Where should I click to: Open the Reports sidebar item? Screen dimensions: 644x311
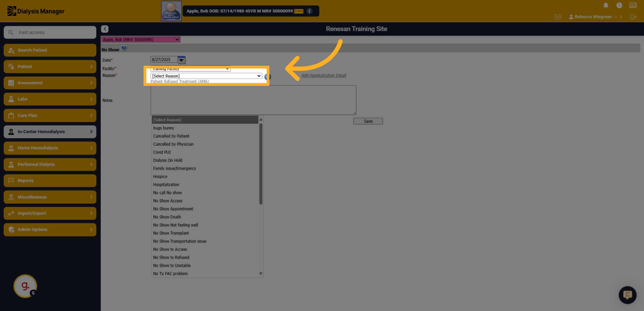coord(50,181)
